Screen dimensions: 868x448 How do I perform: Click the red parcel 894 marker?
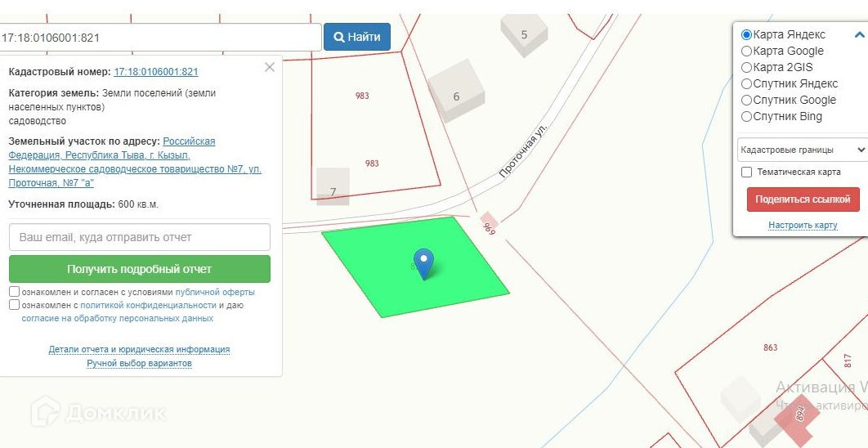799,414
